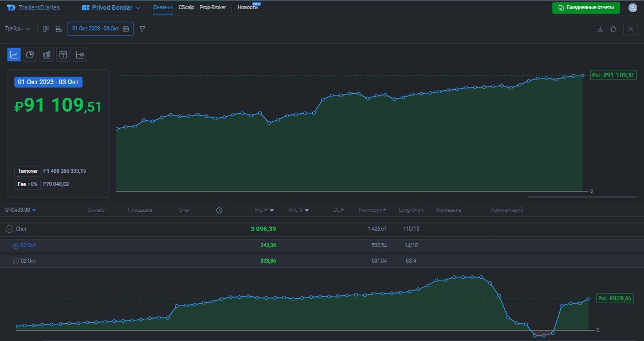Image resolution: width=644 pixels, height=341 pixels.
Task: Click the Fee label
Action: click(x=27, y=184)
